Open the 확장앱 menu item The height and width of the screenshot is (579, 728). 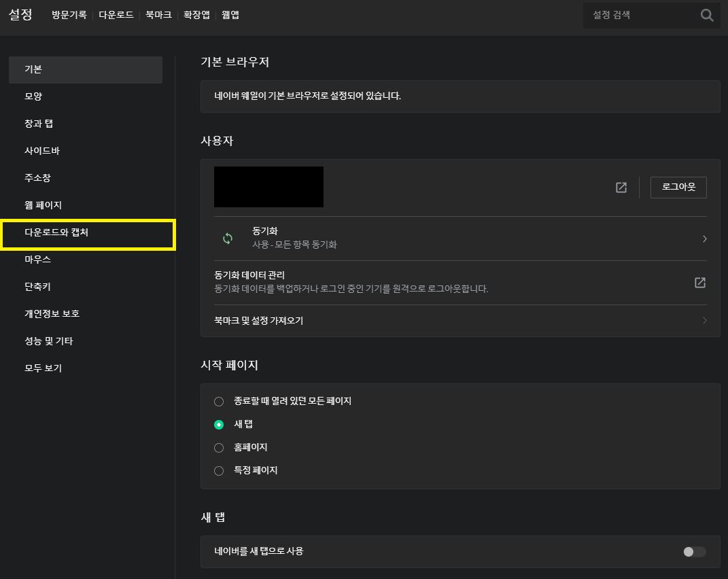(196, 15)
